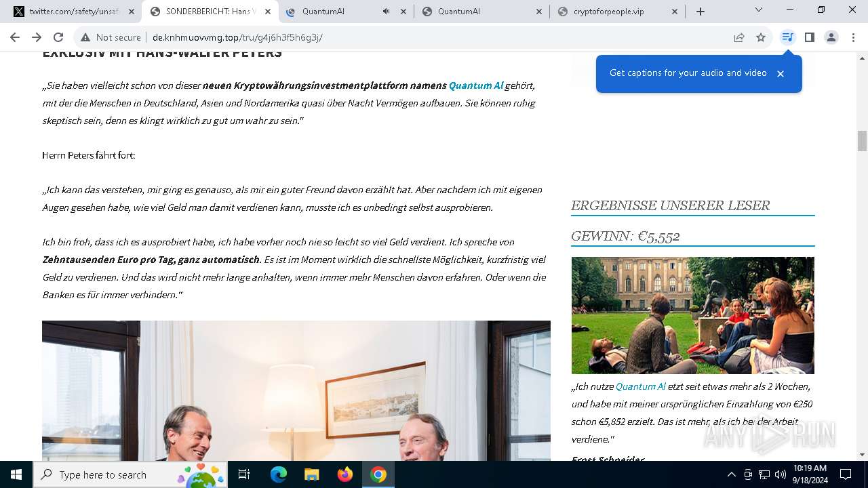Mute audio icon on QuantumAI tab
This screenshot has width=868, height=488.
click(x=386, y=12)
